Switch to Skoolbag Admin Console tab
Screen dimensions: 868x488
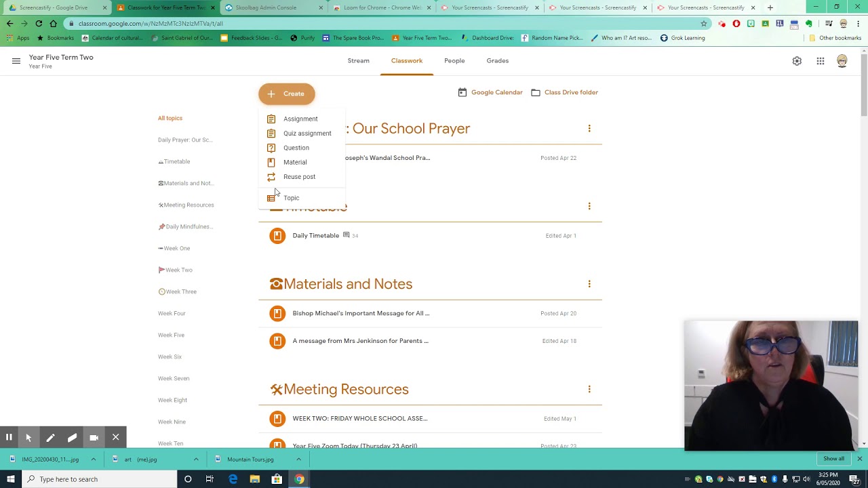(273, 7)
